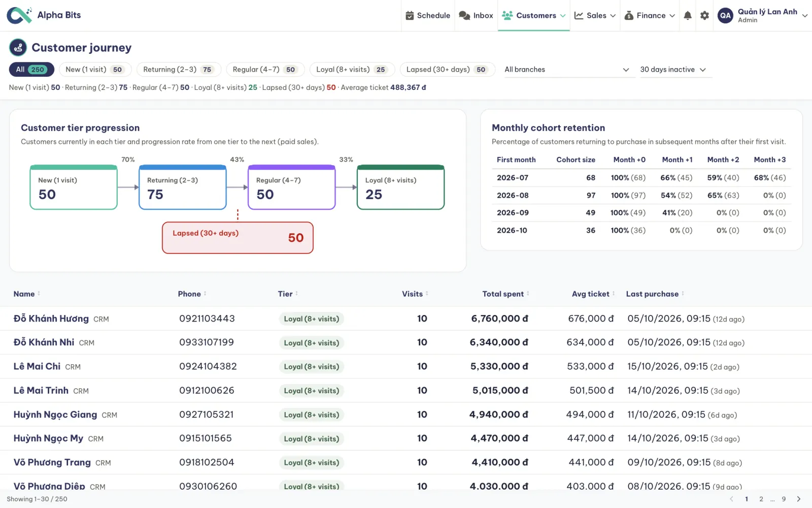
Task: Select the All 250 filter tab
Action: (31, 70)
